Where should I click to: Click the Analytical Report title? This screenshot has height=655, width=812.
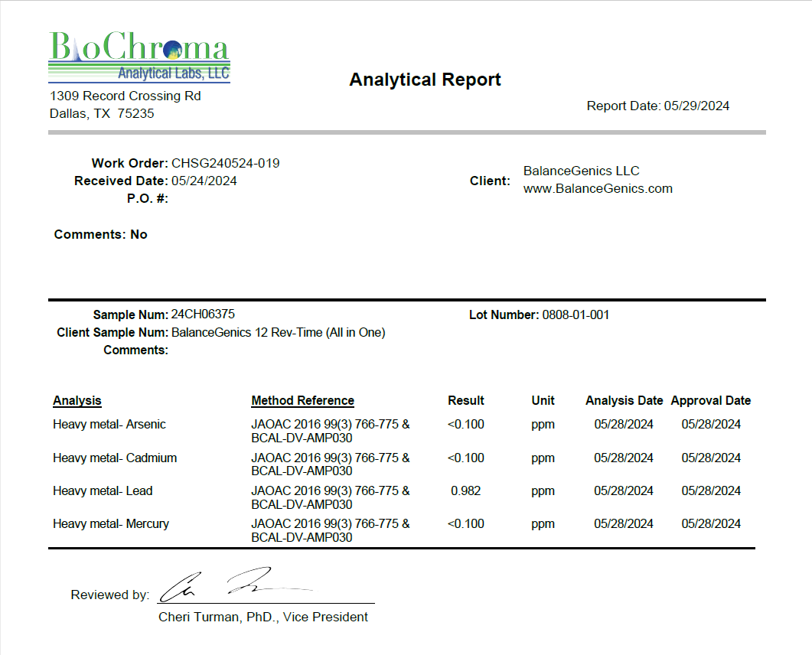point(425,80)
